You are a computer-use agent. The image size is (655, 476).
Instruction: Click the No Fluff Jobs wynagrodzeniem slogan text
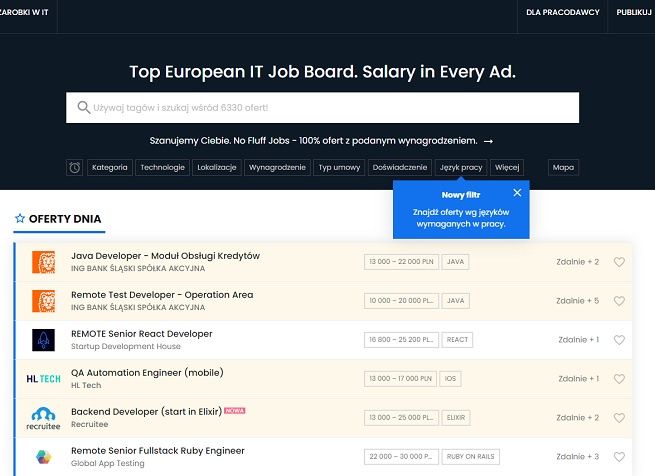(x=313, y=141)
